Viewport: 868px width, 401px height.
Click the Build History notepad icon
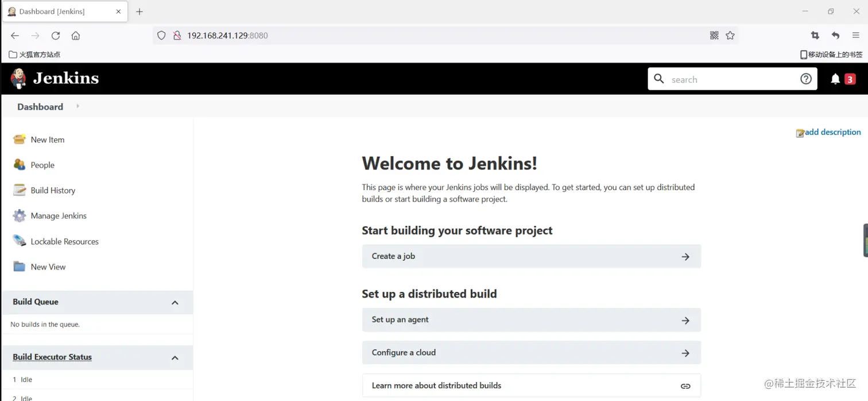[x=20, y=190]
